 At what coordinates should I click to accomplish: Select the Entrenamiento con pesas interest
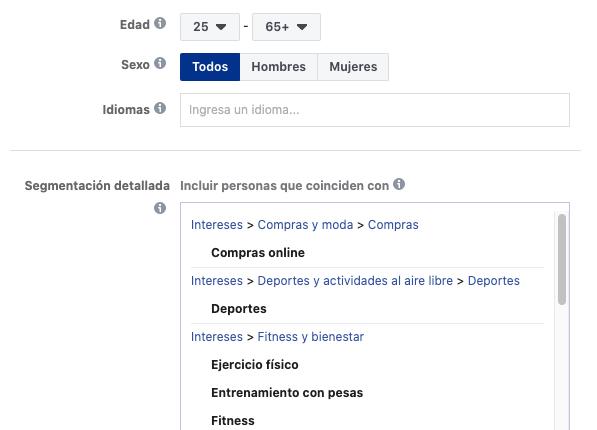coord(287,393)
